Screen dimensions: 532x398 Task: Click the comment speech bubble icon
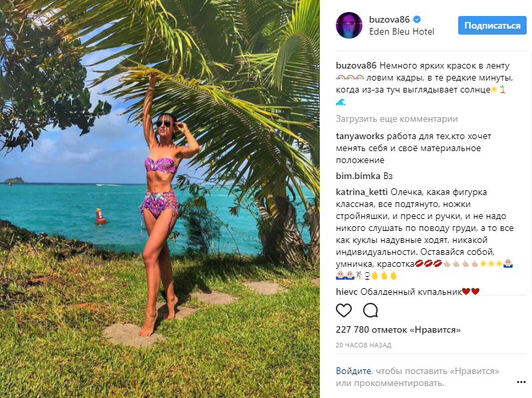[x=370, y=310]
